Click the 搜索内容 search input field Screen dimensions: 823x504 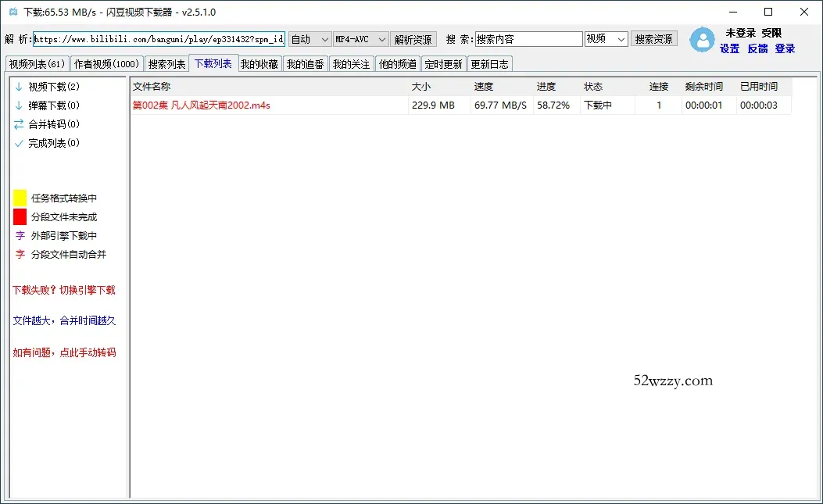(529, 39)
